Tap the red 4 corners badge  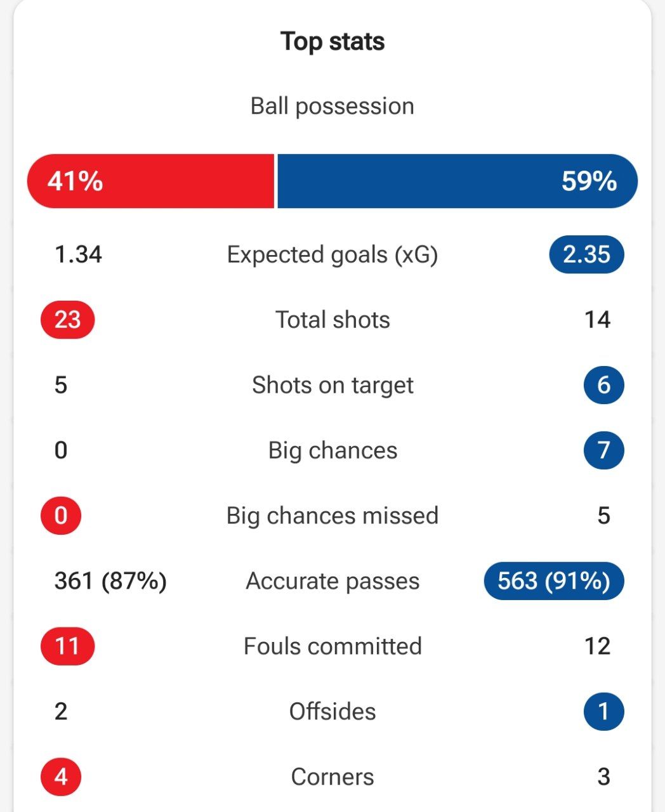click(x=61, y=777)
